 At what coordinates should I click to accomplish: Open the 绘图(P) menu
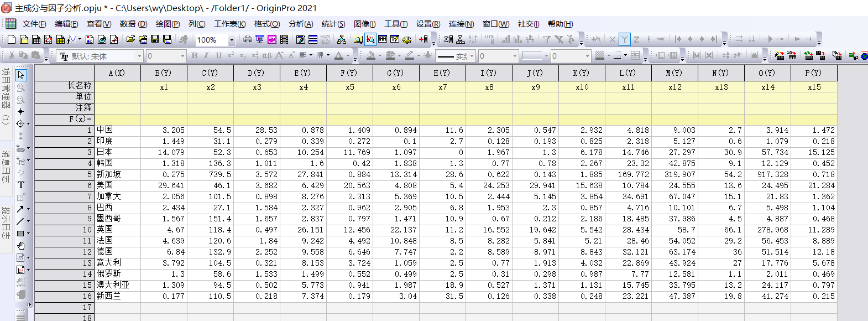(168, 24)
